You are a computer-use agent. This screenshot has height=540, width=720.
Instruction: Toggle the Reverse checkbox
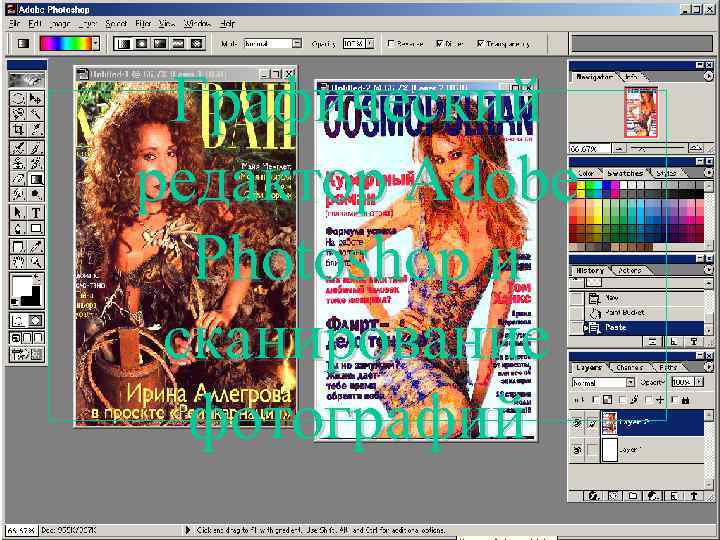point(391,44)
